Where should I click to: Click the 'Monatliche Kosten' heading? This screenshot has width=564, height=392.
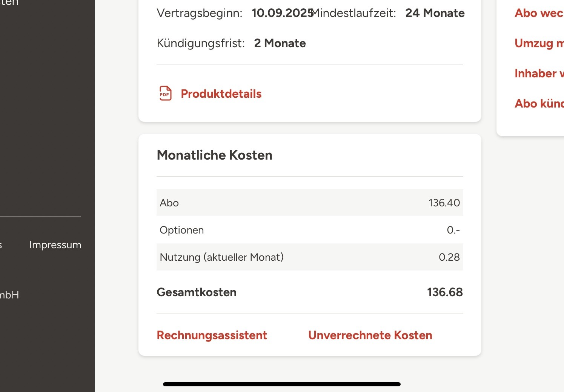point(214,155)
